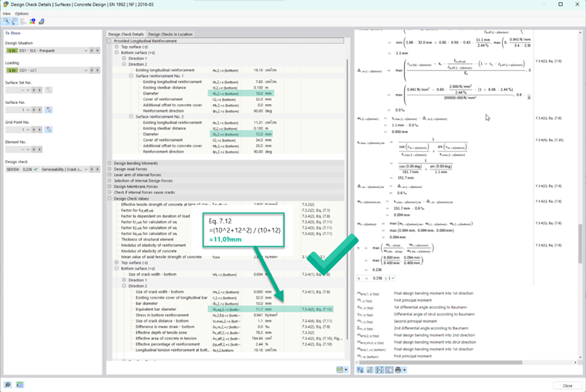
Task: Click the second toolbar icon below the Options menu
Action: 15,22
